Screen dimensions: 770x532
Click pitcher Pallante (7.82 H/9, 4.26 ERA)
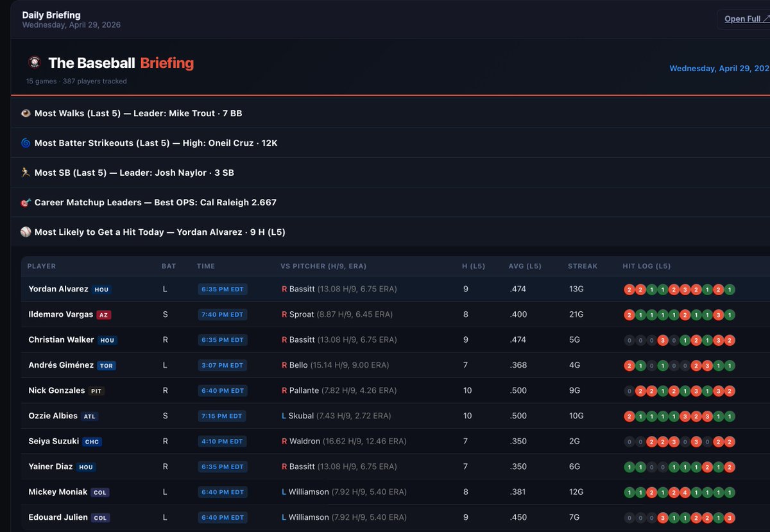(340, 390)
